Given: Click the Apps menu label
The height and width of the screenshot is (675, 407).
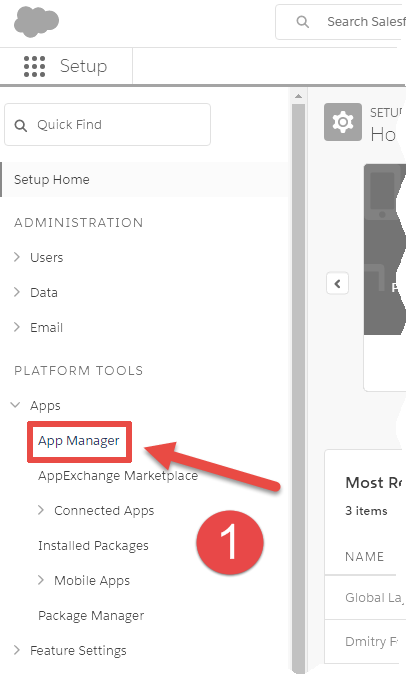Looking at the screenshot, I should click(45, 406).
